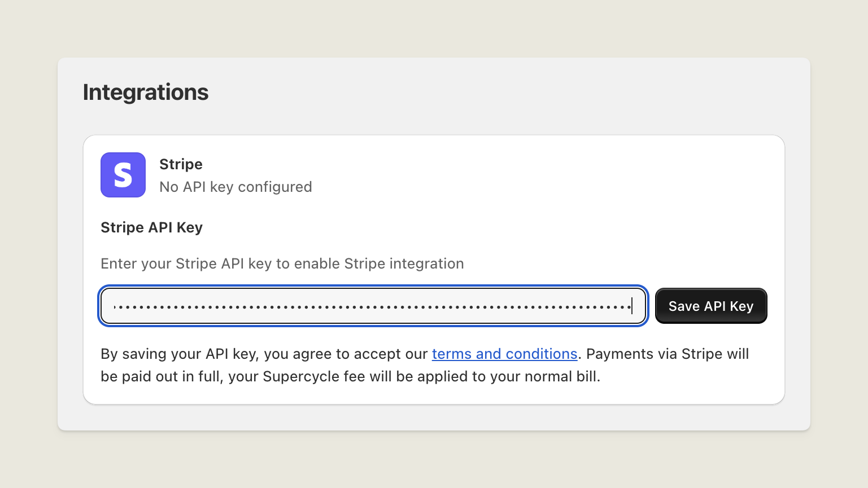This screenshot has width=868, height=488.
Task: Place cursor at start of masked key dots
Action: tap(115, 307)
